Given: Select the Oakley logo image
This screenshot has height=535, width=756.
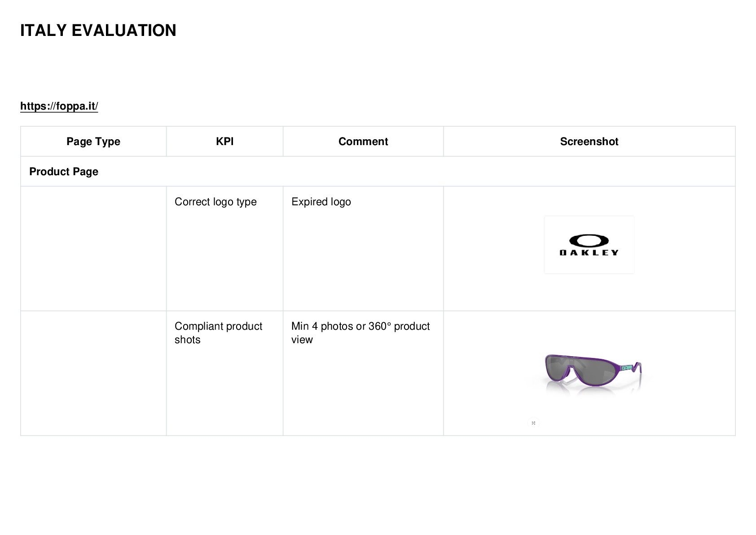Looking at the screenshot, I should click(589, 245).
